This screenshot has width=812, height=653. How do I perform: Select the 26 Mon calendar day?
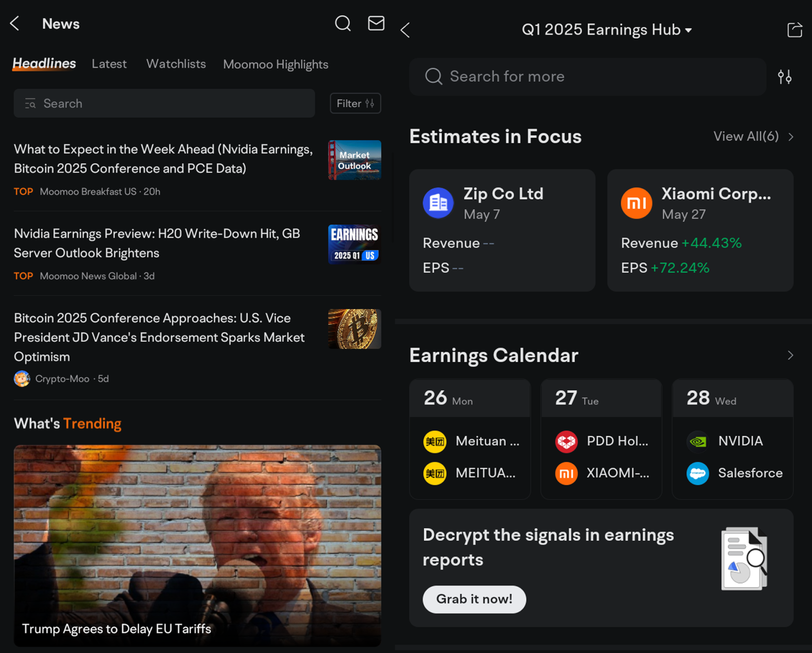[470, 399]
